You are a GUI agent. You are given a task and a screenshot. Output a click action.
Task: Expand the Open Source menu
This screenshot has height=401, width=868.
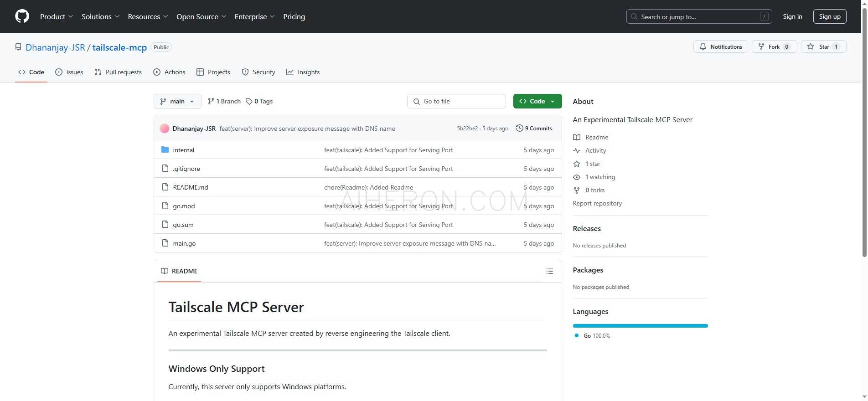[x=201, y=16]
